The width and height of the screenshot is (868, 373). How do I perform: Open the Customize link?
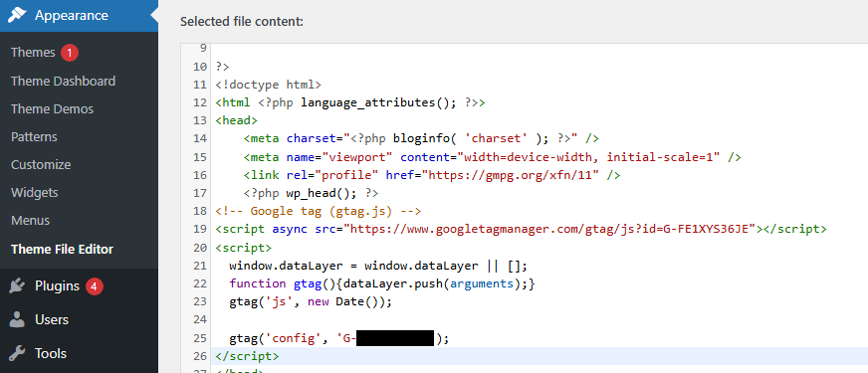point(41,165)
